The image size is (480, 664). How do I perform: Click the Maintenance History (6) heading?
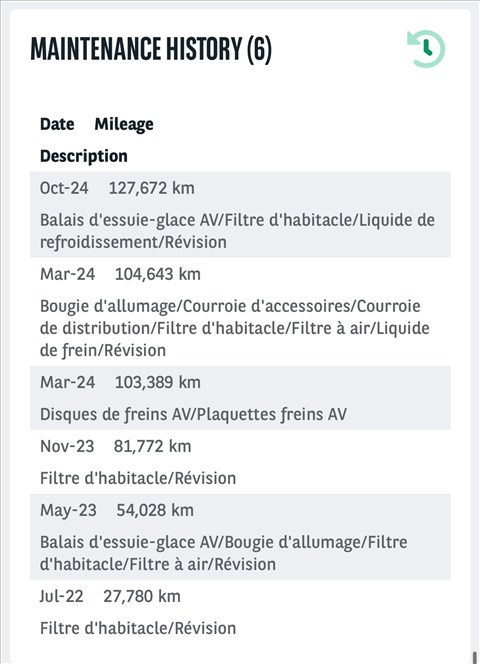pyautogui.click(x=151, y=50)
